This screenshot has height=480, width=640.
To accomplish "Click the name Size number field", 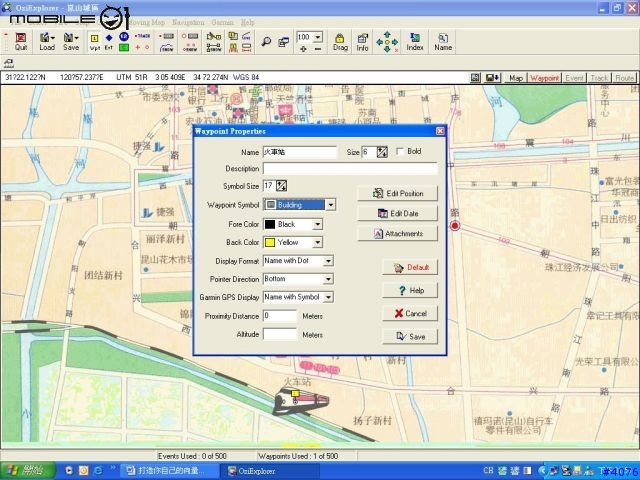I will pyautogui.click(x=369, y=152).
